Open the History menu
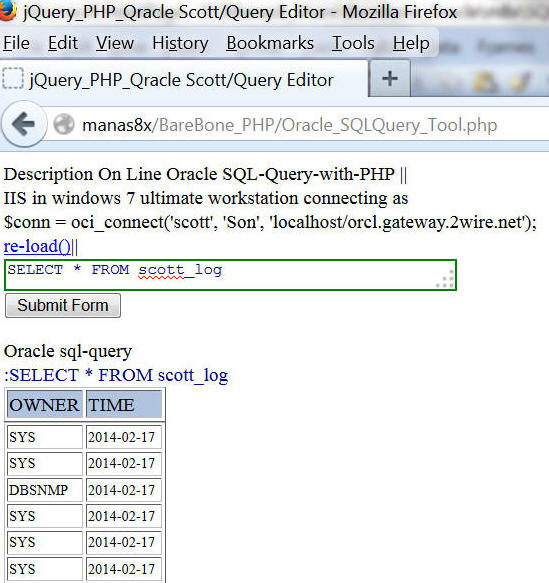The width and height of the screenshot is (549, 583). tap(180, 43)
